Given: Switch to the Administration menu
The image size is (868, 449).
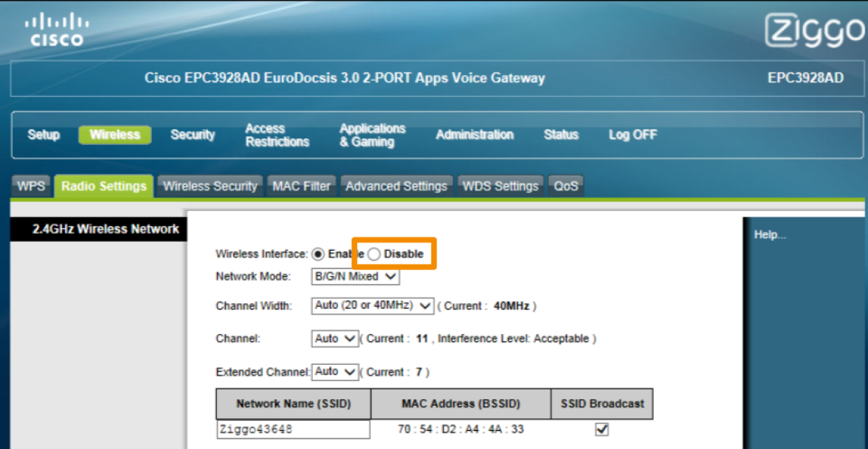Looking at the screenshot, I should pyautogui.click(x=475, y=134).
